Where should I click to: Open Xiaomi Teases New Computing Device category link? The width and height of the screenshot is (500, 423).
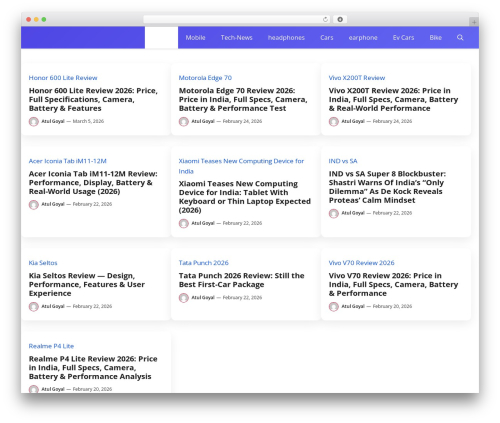[241, 166]
